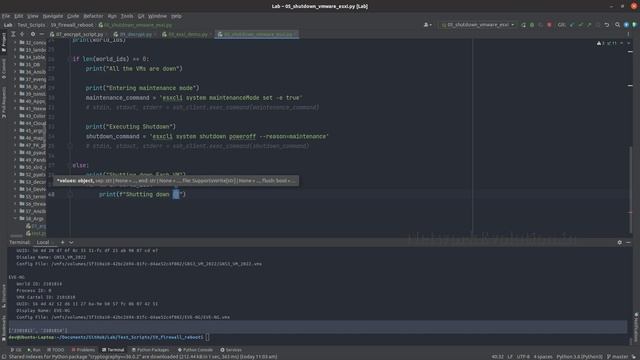Open the Project tool window tab
The image size is (640, 360).
pos(4,42)
